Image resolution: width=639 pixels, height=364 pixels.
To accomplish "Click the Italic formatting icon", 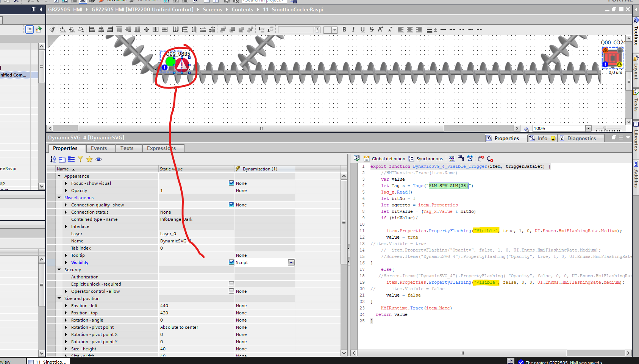I will (x=353, y=30).
